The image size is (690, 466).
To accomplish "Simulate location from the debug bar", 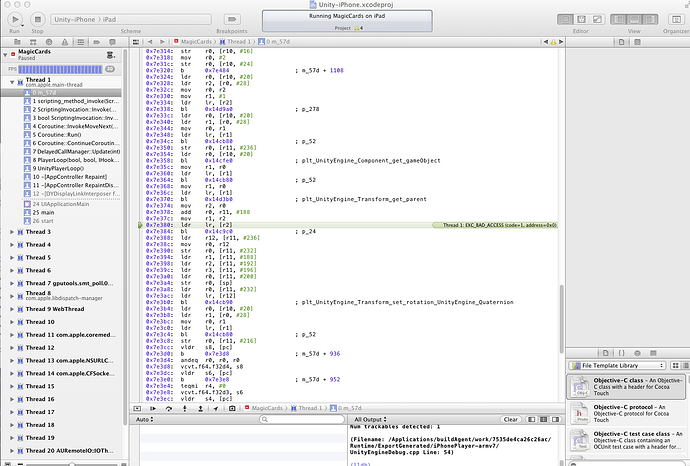I will pos(216,408).
